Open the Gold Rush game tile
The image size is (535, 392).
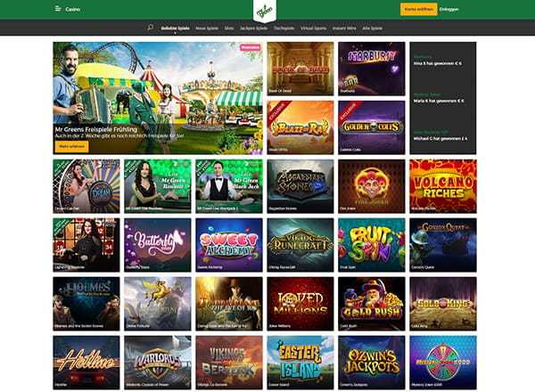(372, 304)
